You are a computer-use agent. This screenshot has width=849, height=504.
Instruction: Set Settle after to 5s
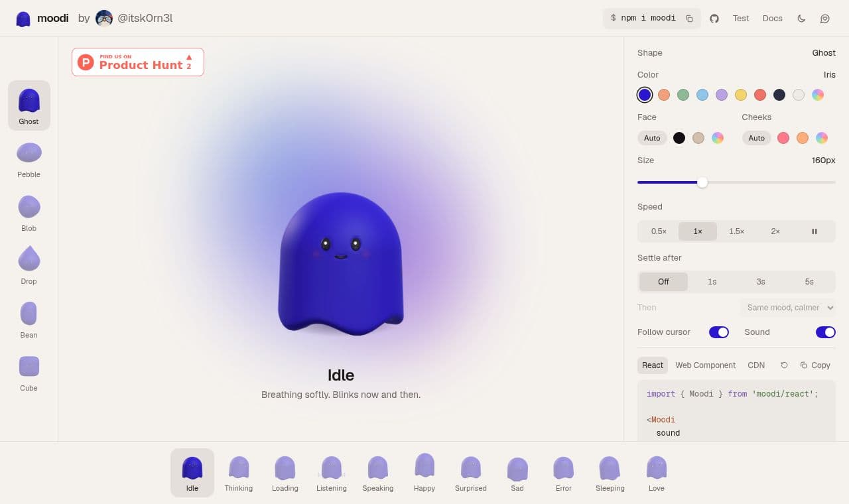(x=809, y=282)
